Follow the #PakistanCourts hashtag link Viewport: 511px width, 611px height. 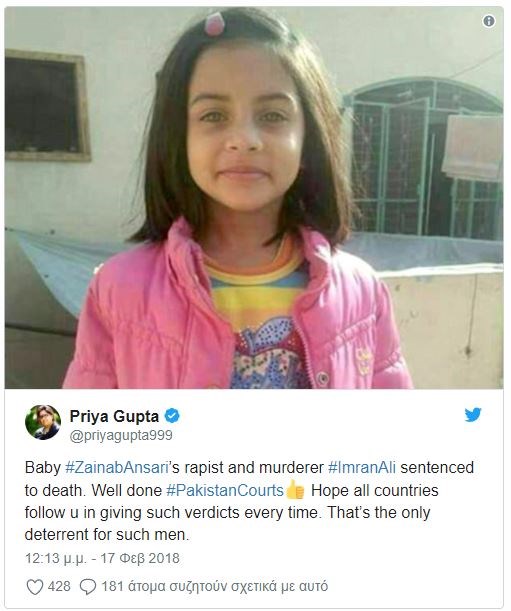point(225,490)
